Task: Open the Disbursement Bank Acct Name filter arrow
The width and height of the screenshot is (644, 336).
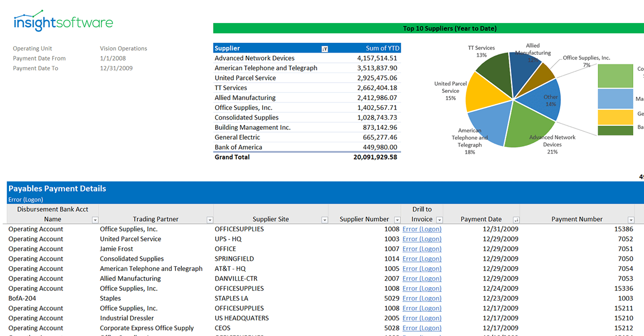Action: tap(95, 220)
